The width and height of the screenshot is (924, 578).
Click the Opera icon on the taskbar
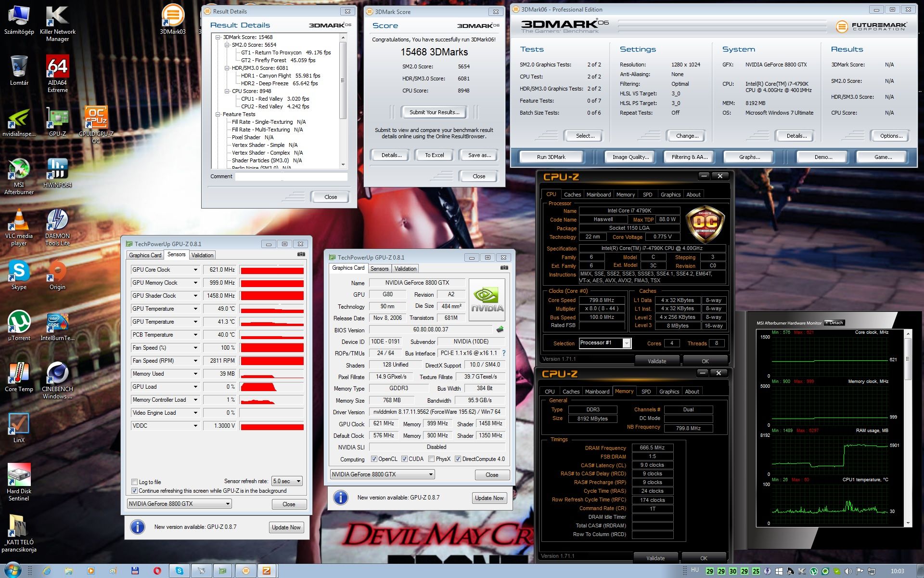tap(157, 571)
